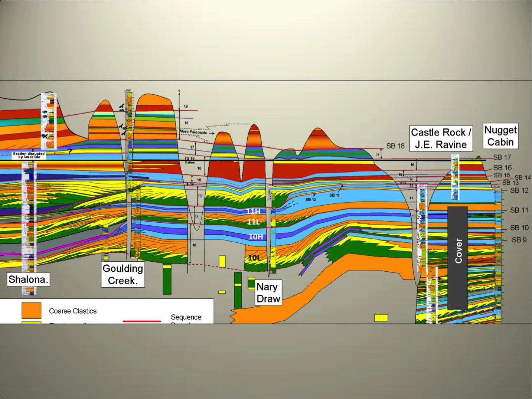Select the SB 15 label
This screenshot has height=399, width=532.
(x=502, y=175)
